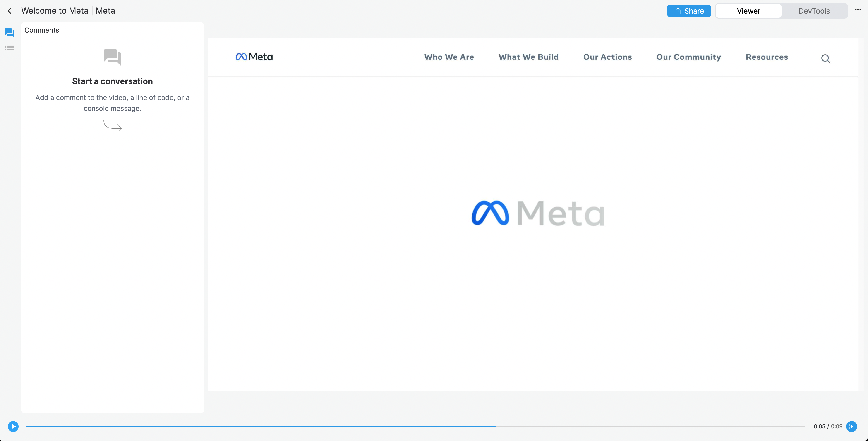The height and width of the screenshot is (441, 868).
Task: Play the replay recording
Action: click(13, 427)
